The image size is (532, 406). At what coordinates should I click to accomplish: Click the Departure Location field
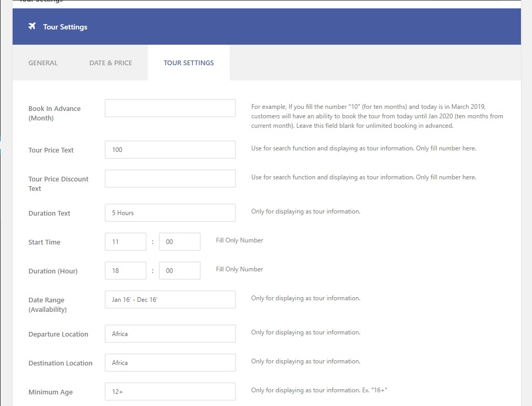point(170,334)
